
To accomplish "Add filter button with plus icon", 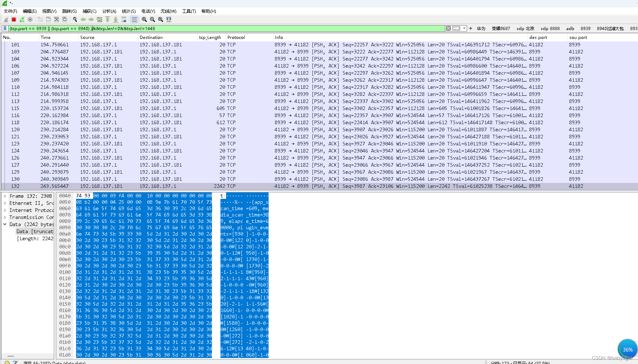I will coord(471,28).
